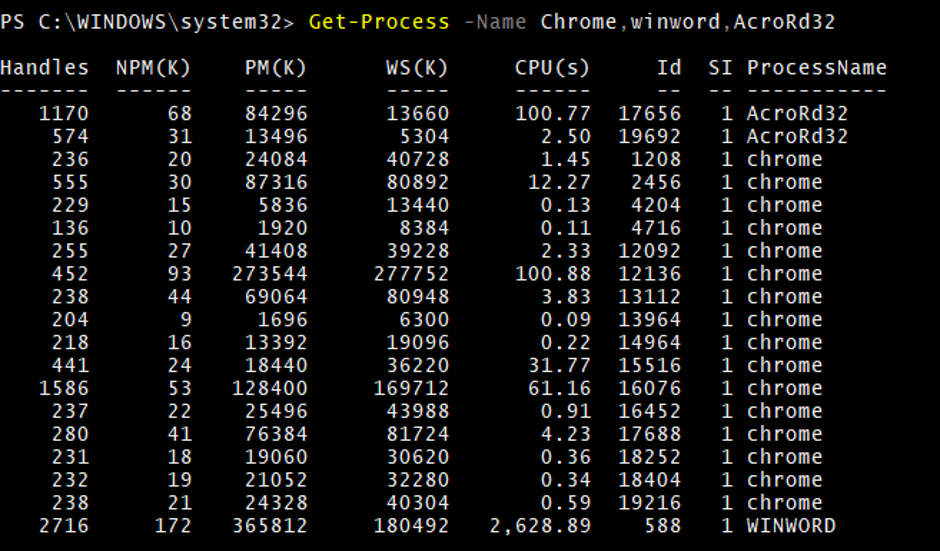Viewport: 940px width, 551px height.
Task: Click the WINWORD process Id 588
Action: pos(663,526)
